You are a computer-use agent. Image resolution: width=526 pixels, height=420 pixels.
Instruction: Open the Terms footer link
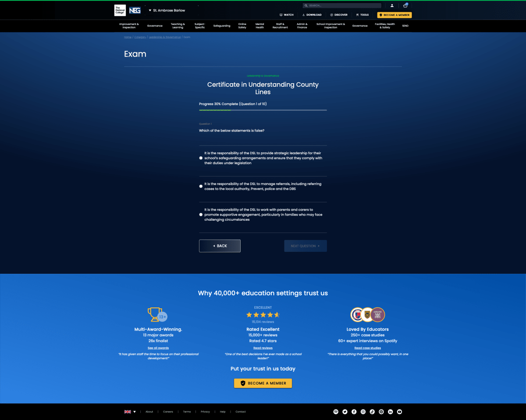coord(187,412)
